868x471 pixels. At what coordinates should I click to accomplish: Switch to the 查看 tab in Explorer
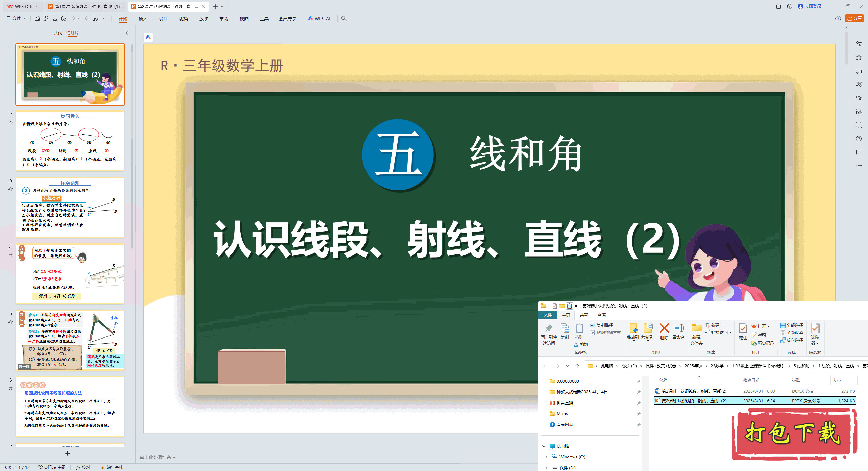601,315
